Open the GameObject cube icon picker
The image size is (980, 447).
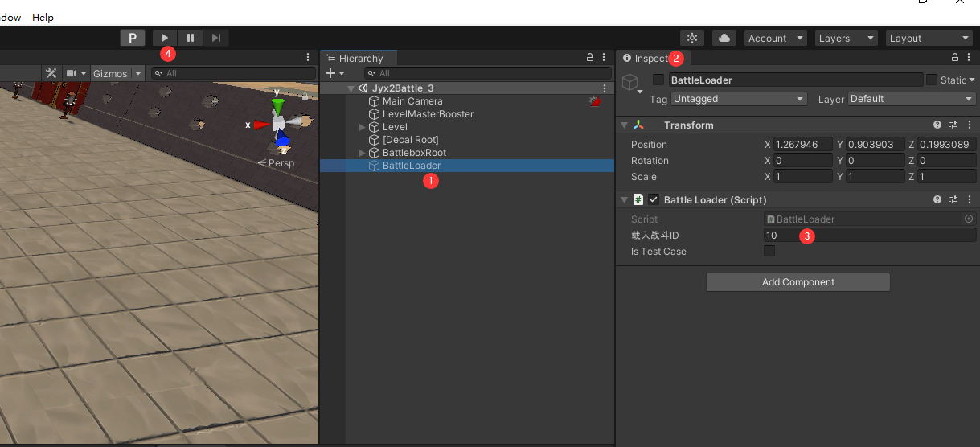(x=631, y=83)
